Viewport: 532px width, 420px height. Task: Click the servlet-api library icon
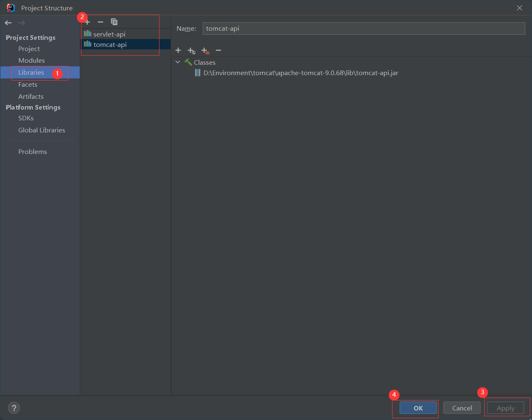pyautogui.click(x=88, y=34)
